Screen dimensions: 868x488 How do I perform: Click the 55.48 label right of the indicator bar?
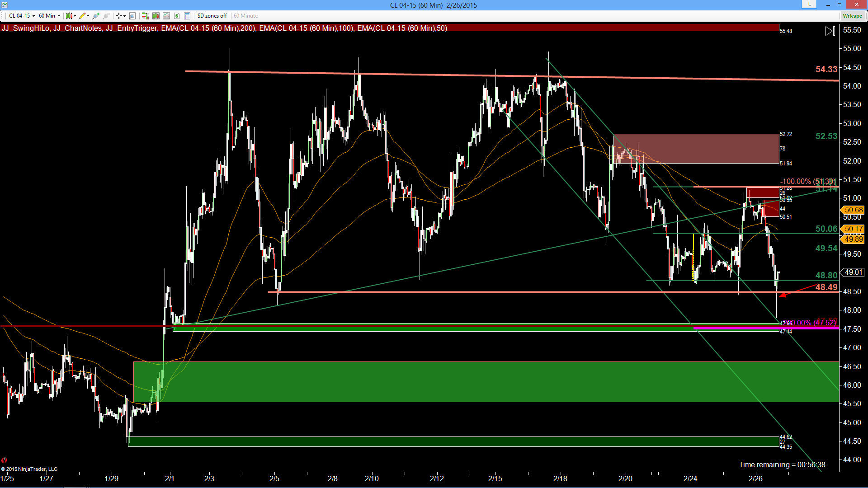[x=786, y=31]
